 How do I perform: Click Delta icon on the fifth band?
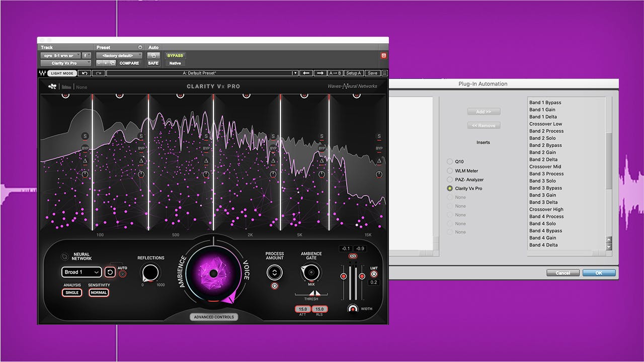tap(322, 161)
